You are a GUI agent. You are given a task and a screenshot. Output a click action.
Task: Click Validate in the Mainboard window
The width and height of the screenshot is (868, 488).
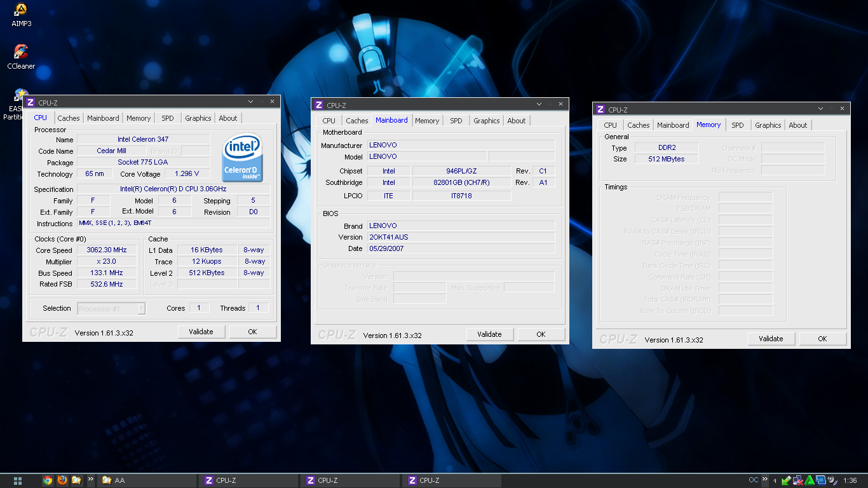click(x=489, y=334)
